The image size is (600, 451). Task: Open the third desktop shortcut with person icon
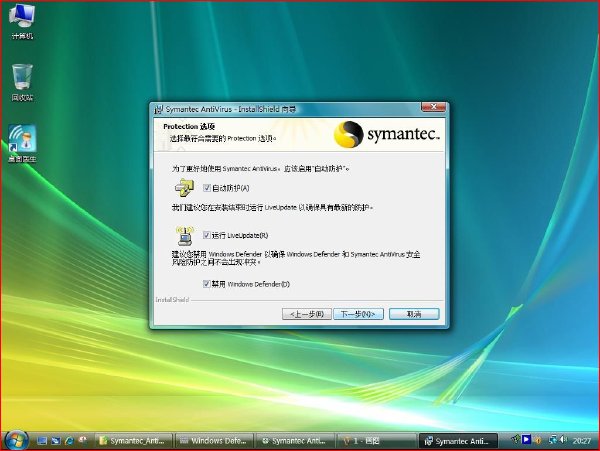pyautogui.click(x=22, y=143)
